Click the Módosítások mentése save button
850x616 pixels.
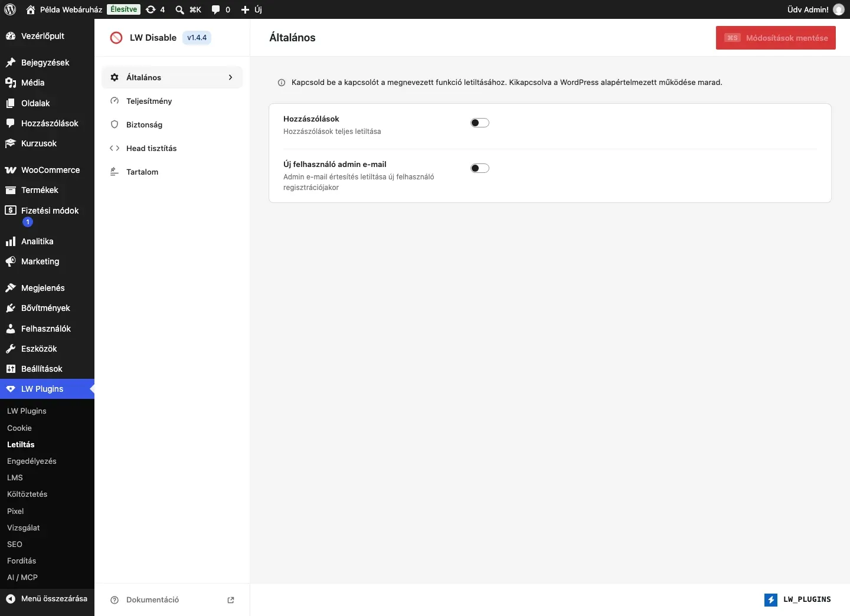coord(776,38)
